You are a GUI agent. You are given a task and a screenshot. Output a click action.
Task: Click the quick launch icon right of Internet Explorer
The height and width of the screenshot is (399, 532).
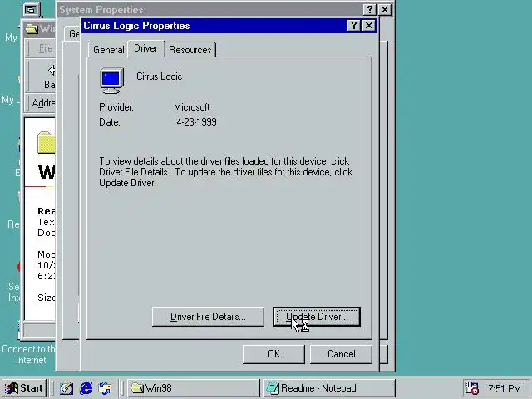point(106,388)
